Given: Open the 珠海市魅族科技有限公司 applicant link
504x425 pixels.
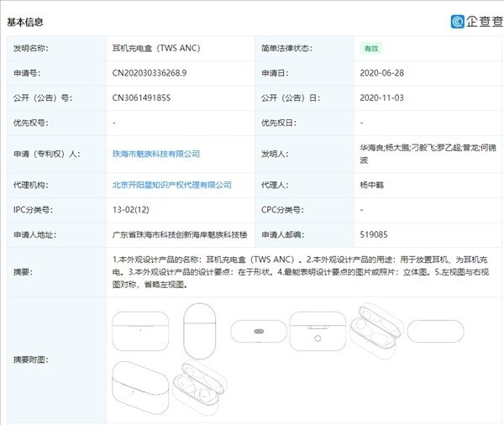Looking at the screenshot, I should [156, 154].
